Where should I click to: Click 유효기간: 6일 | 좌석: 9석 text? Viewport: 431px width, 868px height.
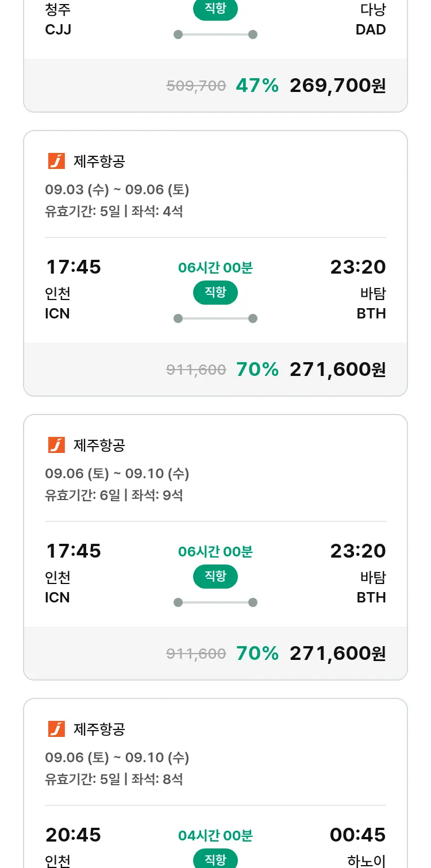pyautogui.click(x=114, y=495)
